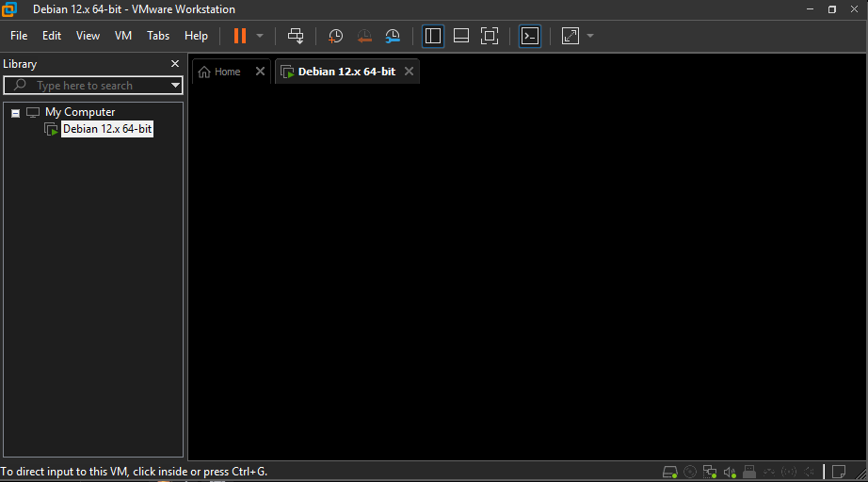Click the window resize grip in the status bar corner
This screenshot has width=868, height=482.
point(860,474)
